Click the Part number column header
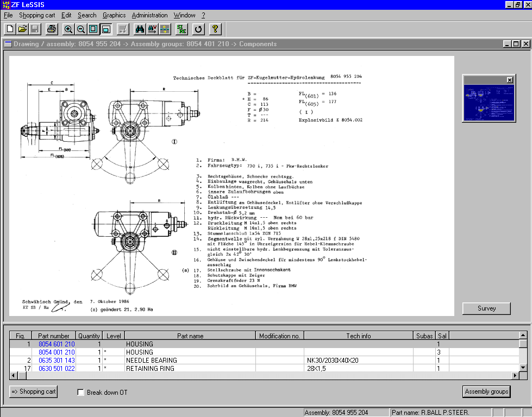The image size is (532, 417). [x=54, y=336]
